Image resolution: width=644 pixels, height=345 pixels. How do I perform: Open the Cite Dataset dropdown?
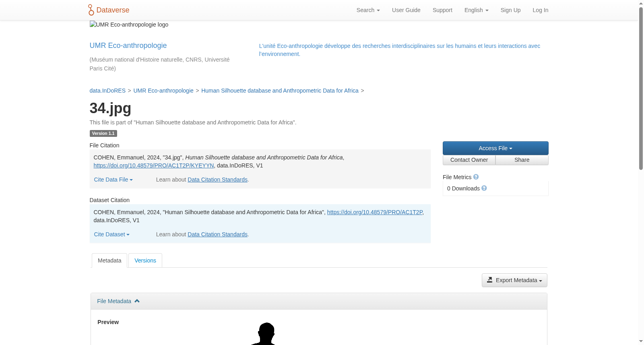click(112, 235)
